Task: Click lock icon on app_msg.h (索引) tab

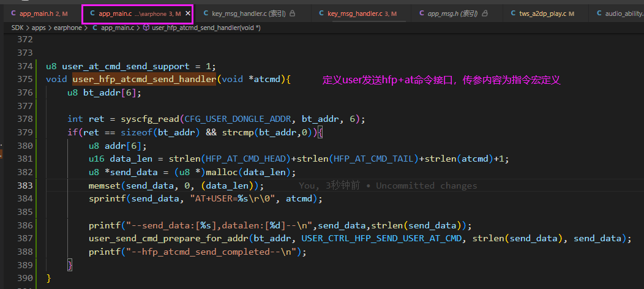Action: [x=485, y=13]
